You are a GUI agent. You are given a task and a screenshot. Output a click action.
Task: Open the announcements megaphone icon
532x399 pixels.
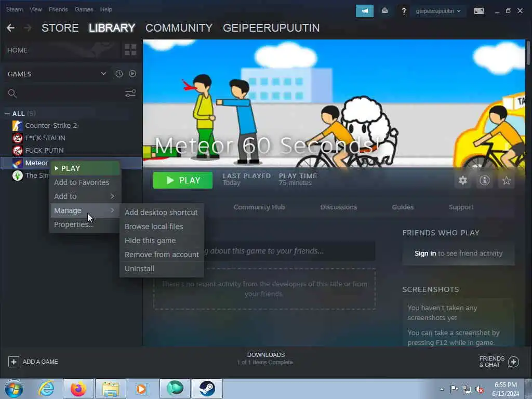tap(364, 11)
